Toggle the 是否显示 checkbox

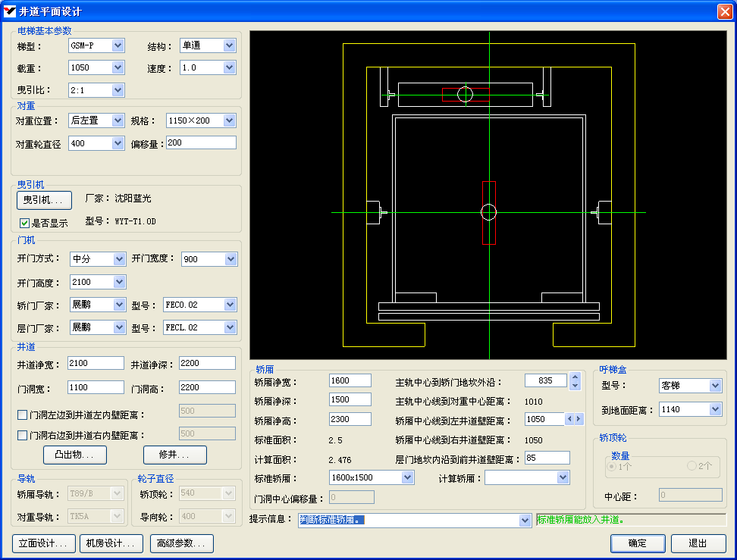pos(24,224)
